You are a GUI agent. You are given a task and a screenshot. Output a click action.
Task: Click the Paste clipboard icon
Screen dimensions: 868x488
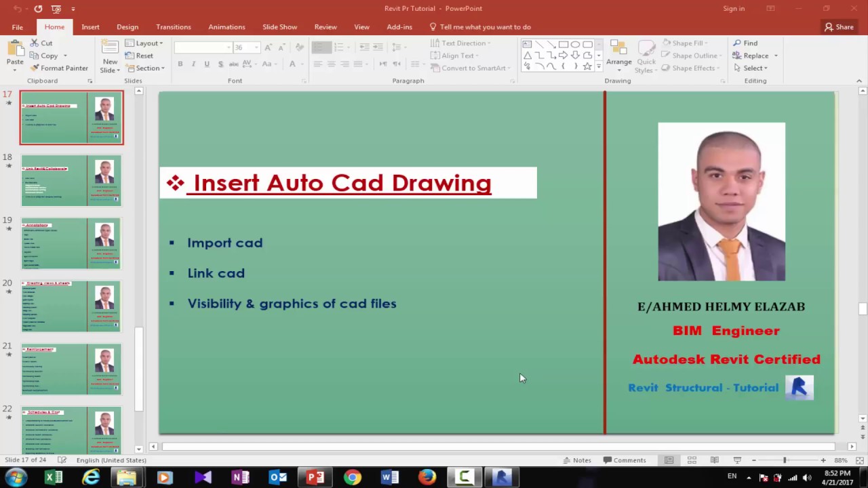pos(15,49)
